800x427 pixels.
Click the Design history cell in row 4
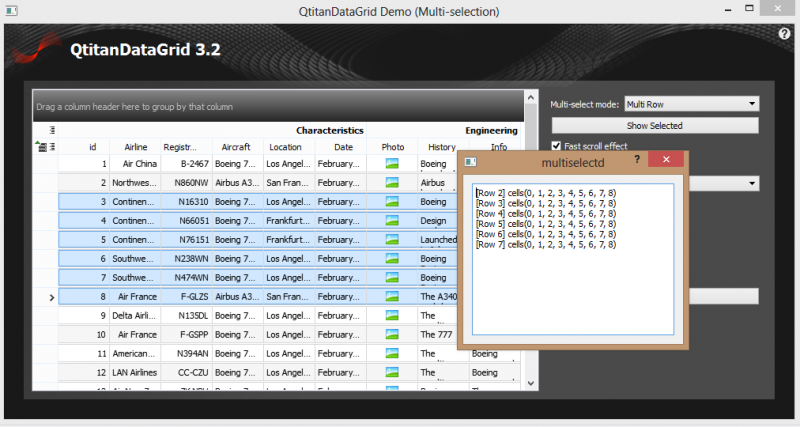(x=438, y=220)
